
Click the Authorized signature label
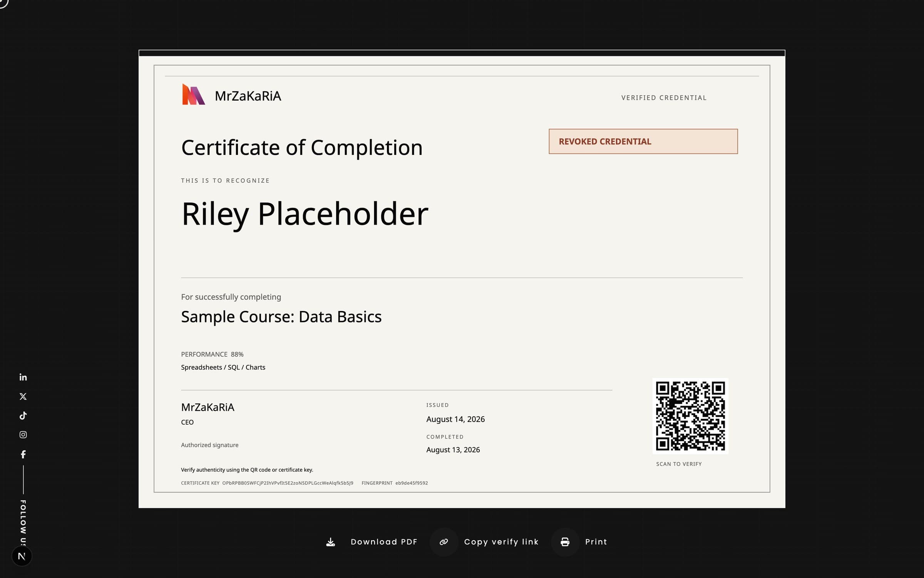coord(210,445)
